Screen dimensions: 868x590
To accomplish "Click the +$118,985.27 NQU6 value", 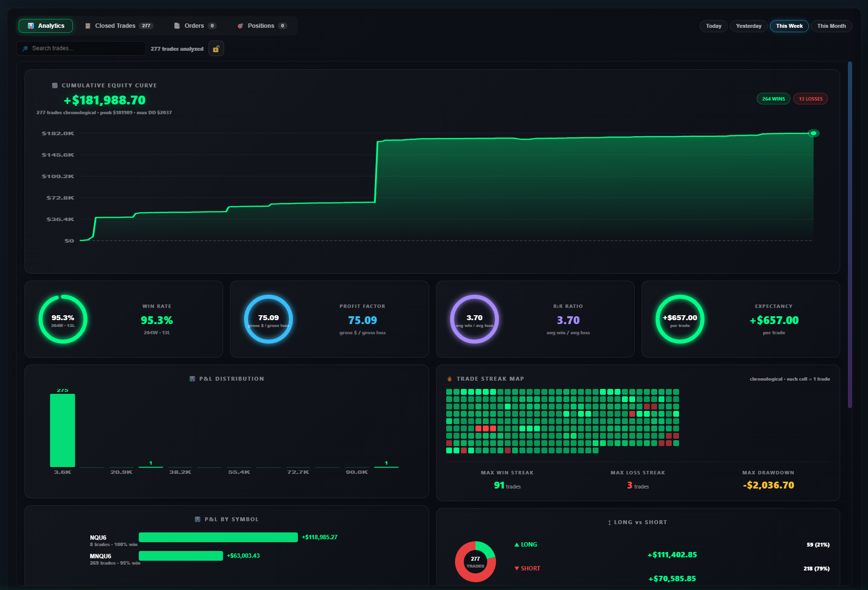I will coord(320,537).
